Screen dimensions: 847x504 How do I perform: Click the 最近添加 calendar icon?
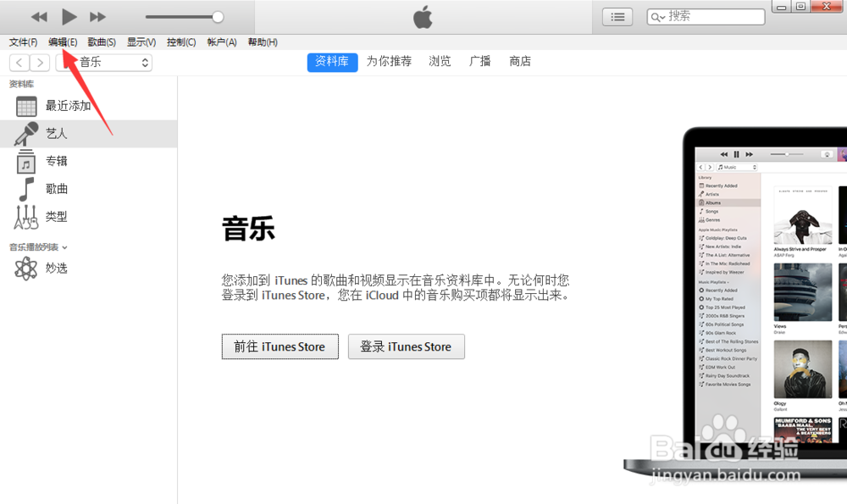pyautogui.click(x=26, y=107)
